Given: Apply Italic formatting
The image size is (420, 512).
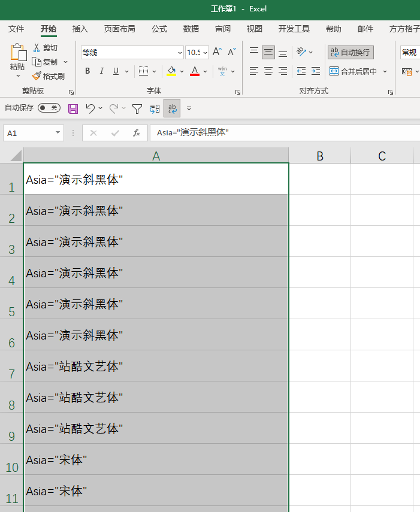Looking at the screenshot, I should point(102,71).
